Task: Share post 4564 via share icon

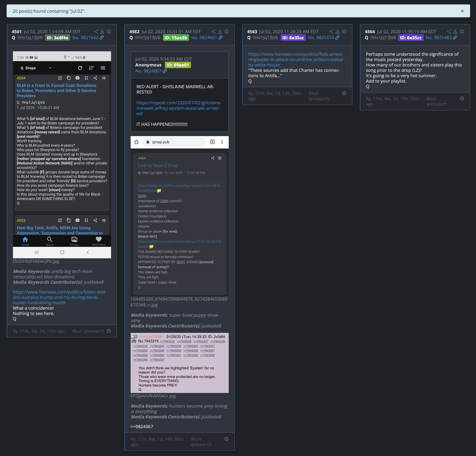Action: pos(449,32)
